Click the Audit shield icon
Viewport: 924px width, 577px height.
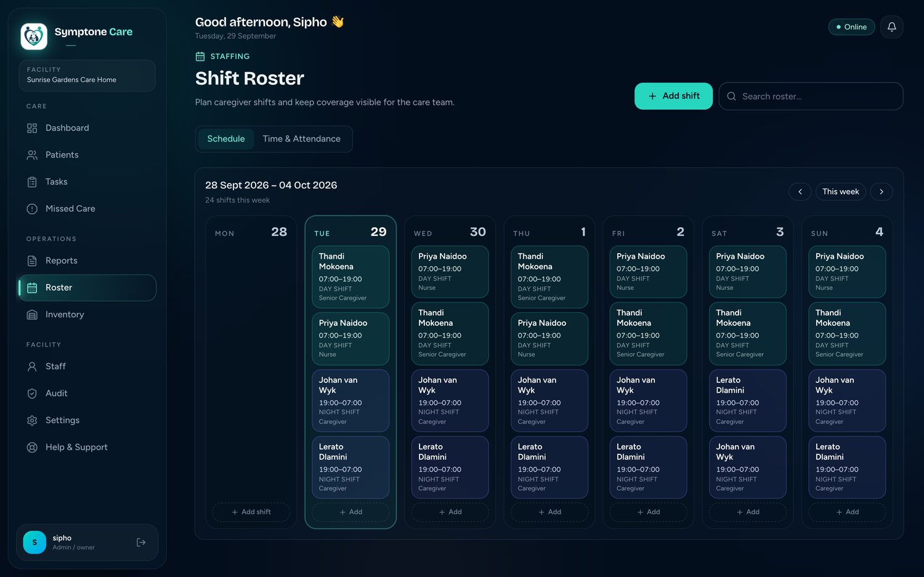point(32,393)
